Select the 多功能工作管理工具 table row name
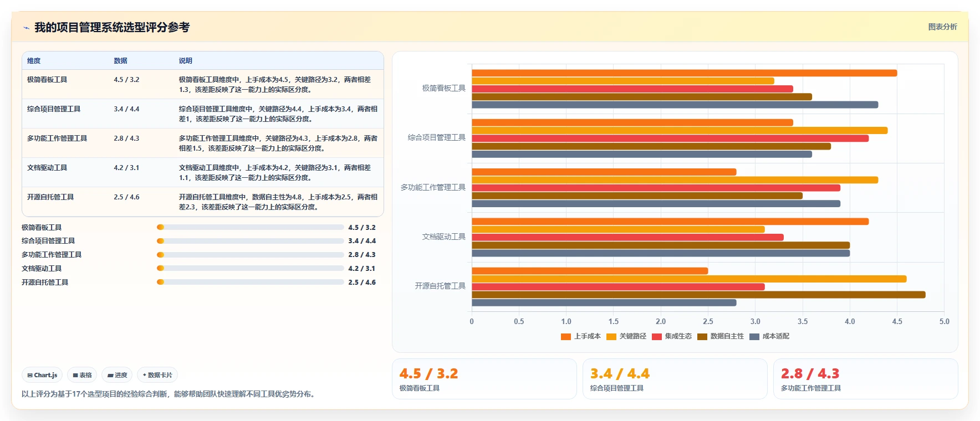 [57, 138]
